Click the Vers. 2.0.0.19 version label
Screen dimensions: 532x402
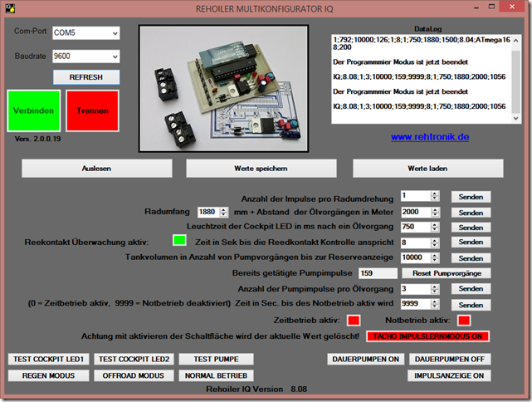(37, 139)
